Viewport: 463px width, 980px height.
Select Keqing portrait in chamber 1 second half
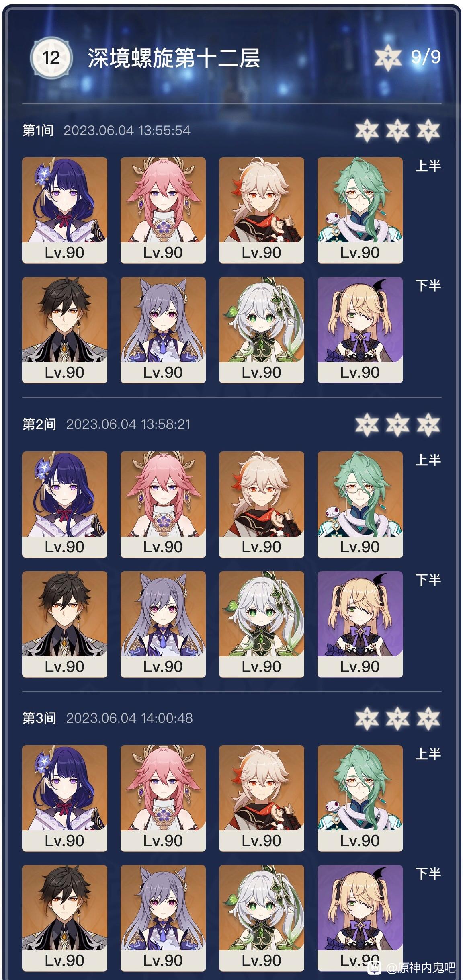tap(163, 330)
